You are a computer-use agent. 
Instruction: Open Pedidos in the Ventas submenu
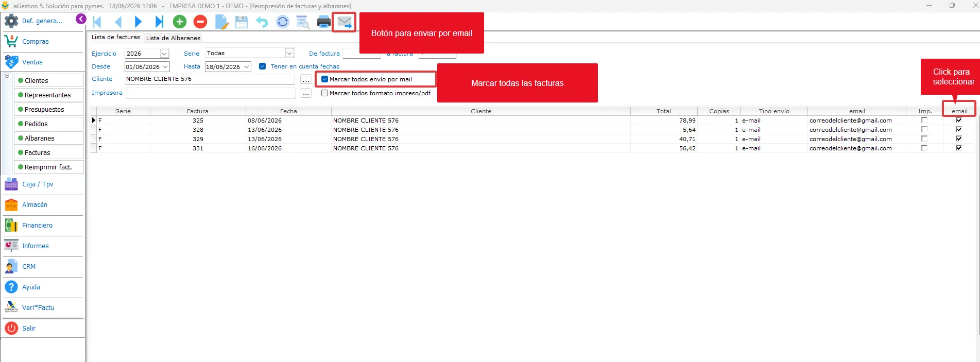tap(49, 124)
